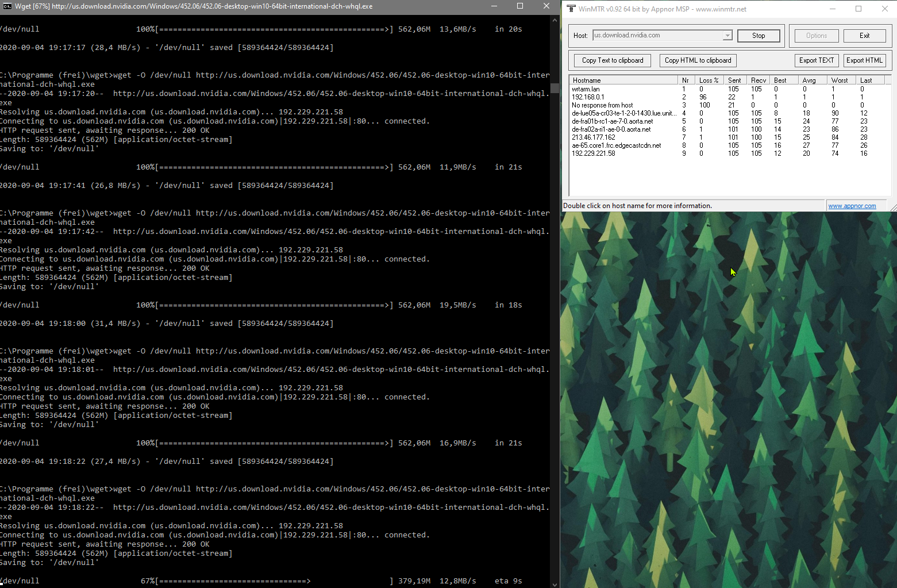Close the Wget console window

546,6
